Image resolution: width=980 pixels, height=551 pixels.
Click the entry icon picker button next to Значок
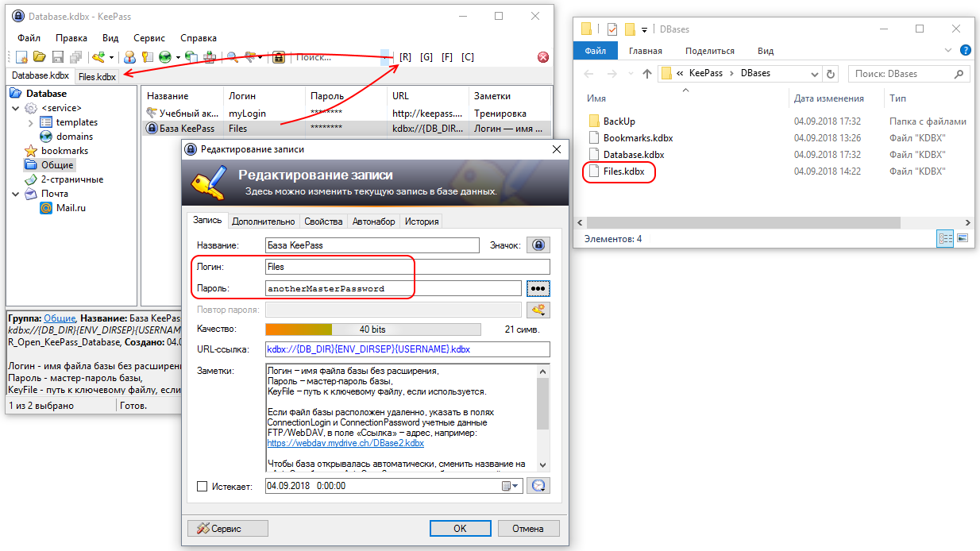click(539, 245)
